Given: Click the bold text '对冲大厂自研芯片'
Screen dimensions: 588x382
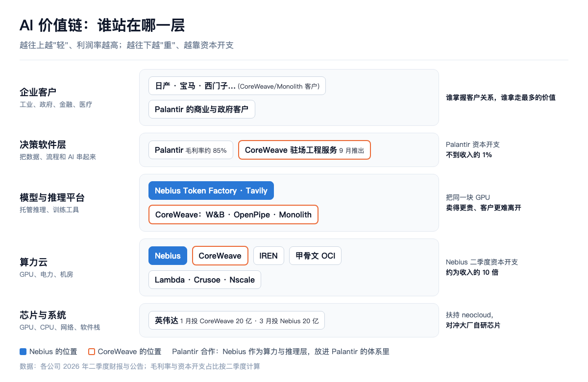Looking at the screenshot, I should coord(473,325).
